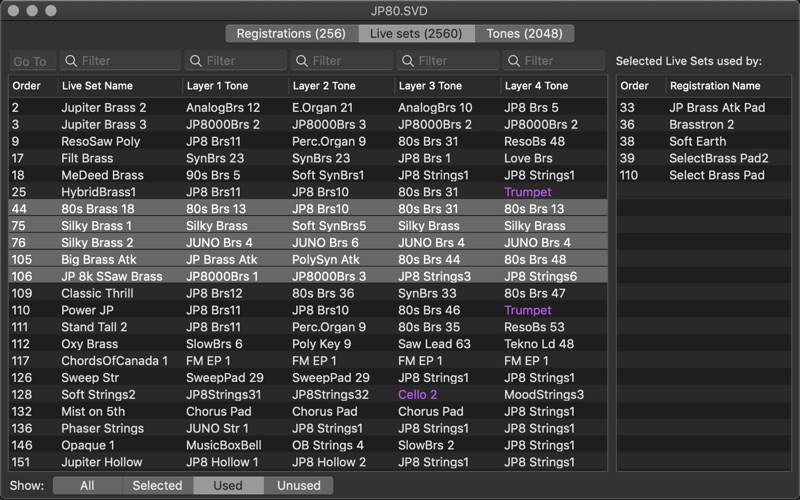Show only Unused live sets
The height and width of the screenshot is (500, 800).
click(x=298, y=485)
